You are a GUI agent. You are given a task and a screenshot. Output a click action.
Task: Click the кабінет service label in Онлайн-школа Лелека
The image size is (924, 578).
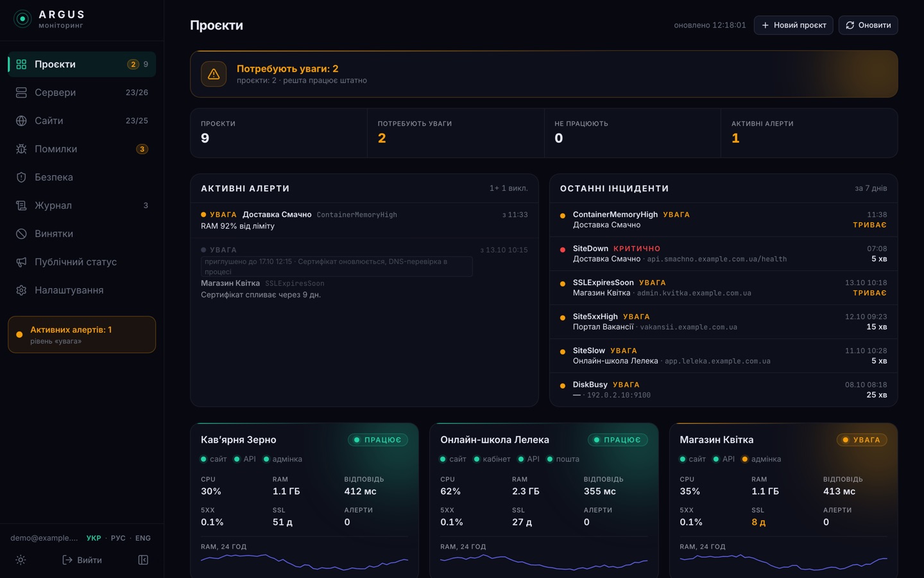coord(497,459)
